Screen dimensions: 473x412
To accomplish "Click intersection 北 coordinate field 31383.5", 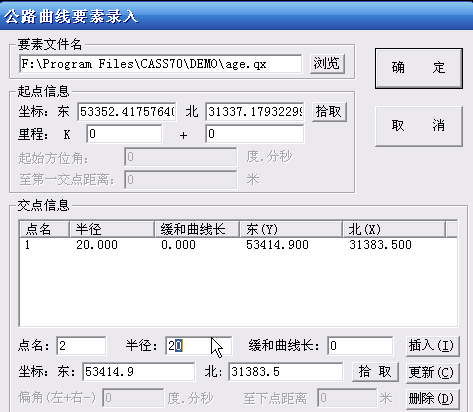I will [x=286, y=372].
